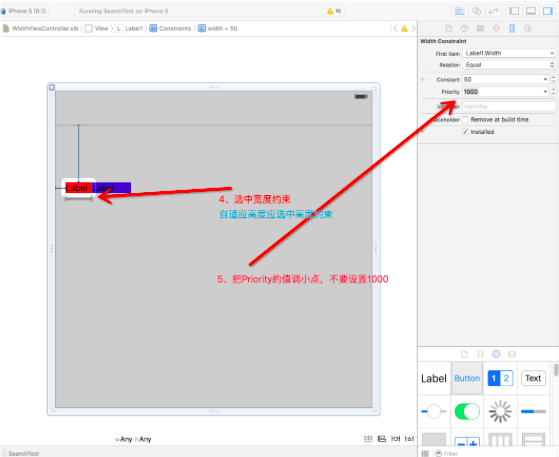The width and height of the screenshot is (559, 457).
Task: Click the Running SearchTest activity status
Action: [x=123, y=11]
